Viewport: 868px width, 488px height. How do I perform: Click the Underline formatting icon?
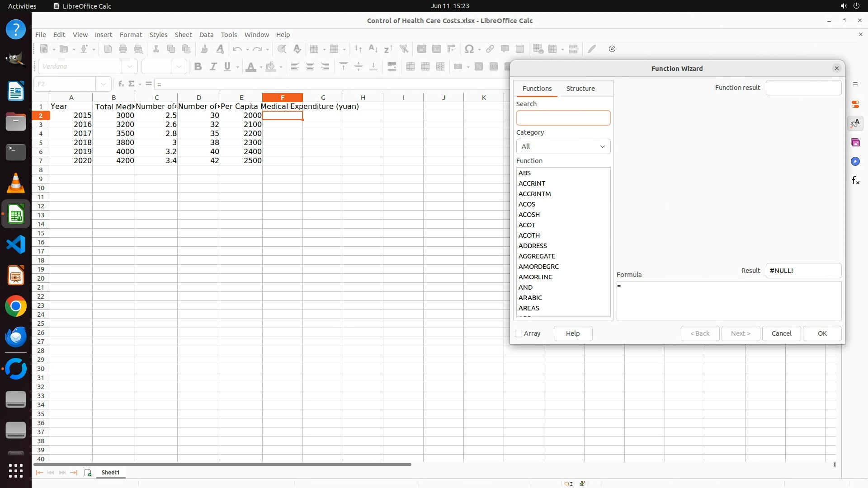click(227, 67)
